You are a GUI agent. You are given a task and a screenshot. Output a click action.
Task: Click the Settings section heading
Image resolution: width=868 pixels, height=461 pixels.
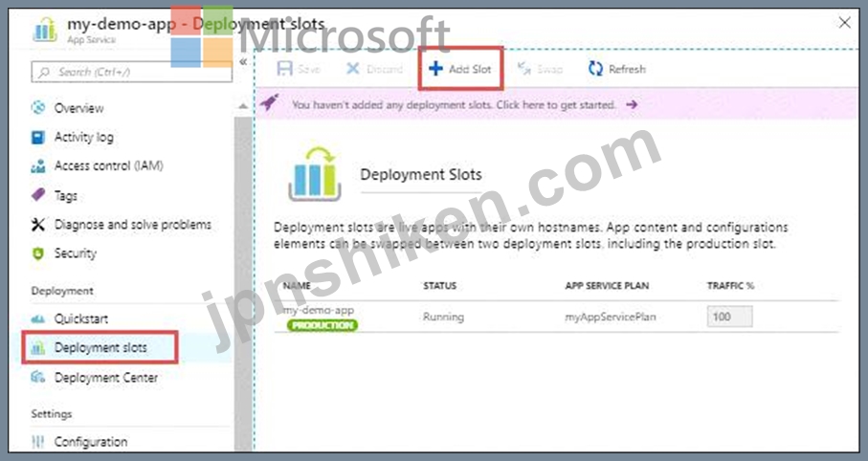pyautogui.click(x=52, y=413)
